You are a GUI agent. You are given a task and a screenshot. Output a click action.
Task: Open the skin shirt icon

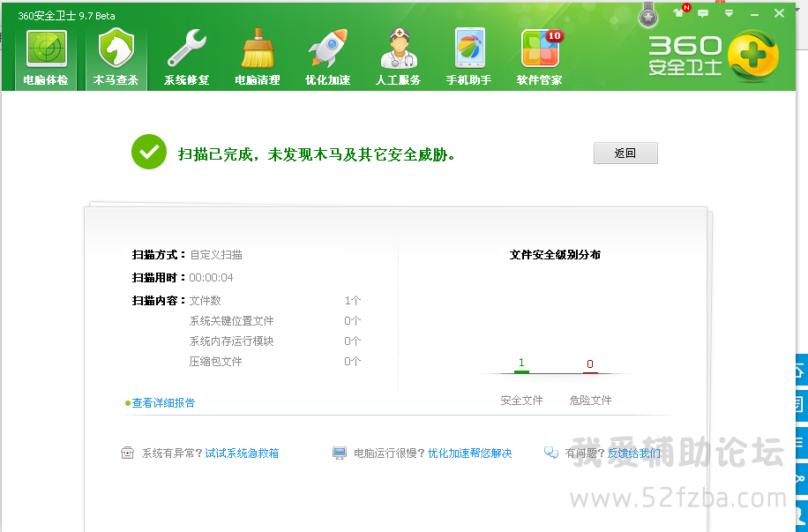680,13
